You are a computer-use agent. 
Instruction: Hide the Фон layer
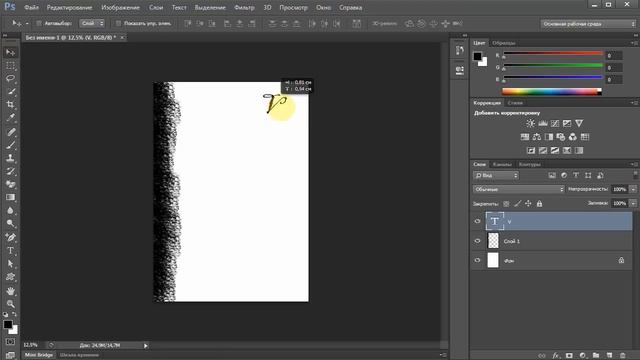pyautogui.click(x=477, y=260)
